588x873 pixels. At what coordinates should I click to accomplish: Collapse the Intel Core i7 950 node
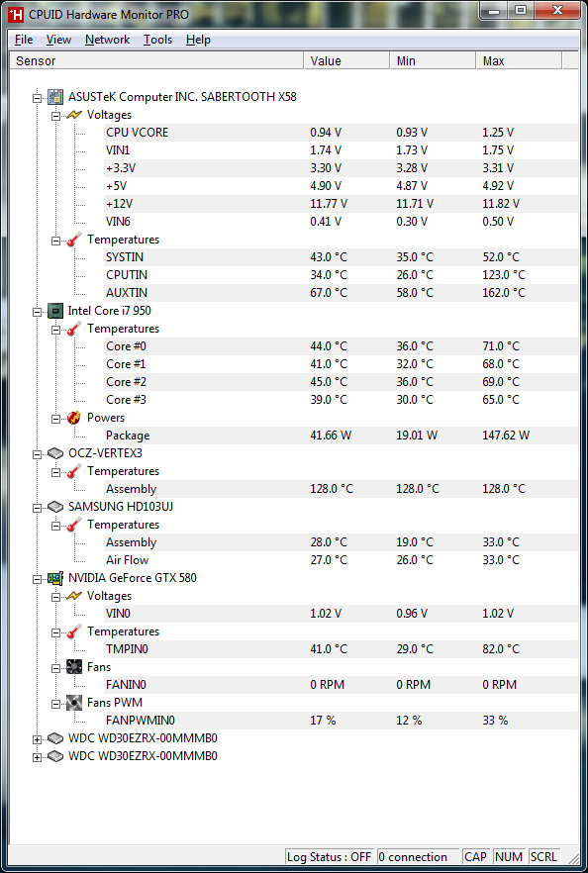pyautogui.click(x=38, y=311)
